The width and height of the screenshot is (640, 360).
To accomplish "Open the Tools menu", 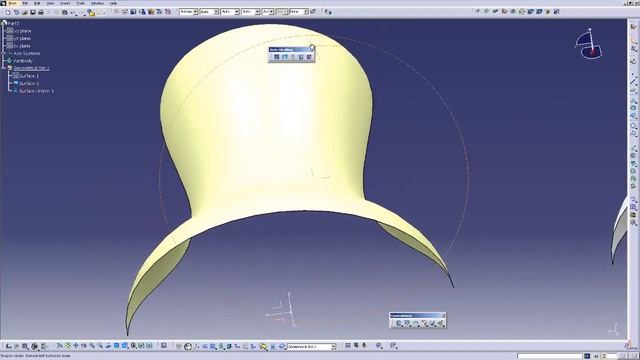I will [x=80, y=3].
